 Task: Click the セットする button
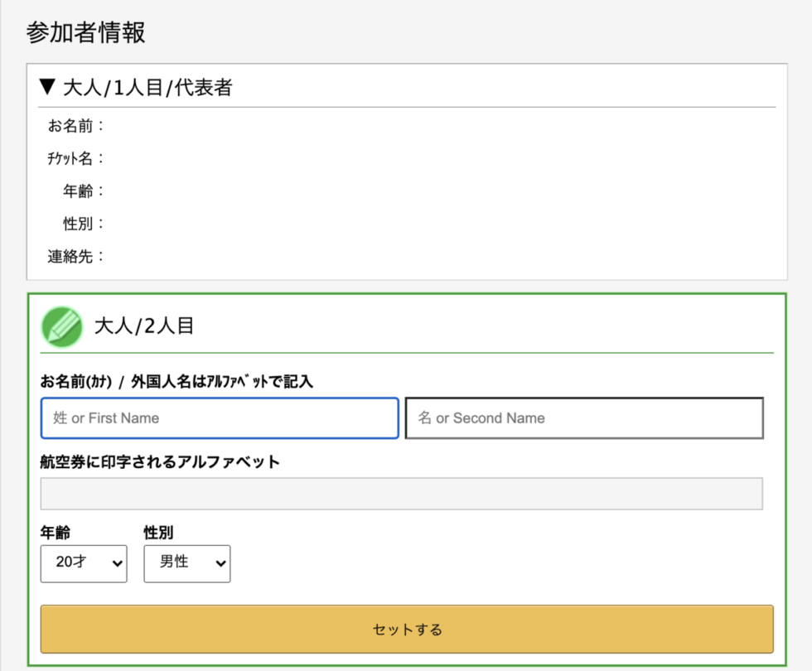[x=407, y=629]
